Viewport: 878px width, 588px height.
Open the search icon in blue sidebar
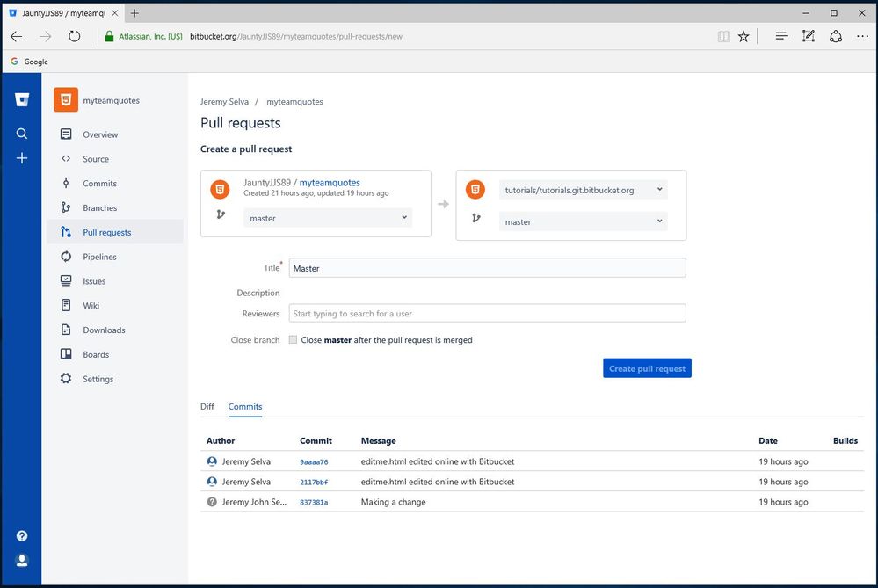tap(22, 134)
